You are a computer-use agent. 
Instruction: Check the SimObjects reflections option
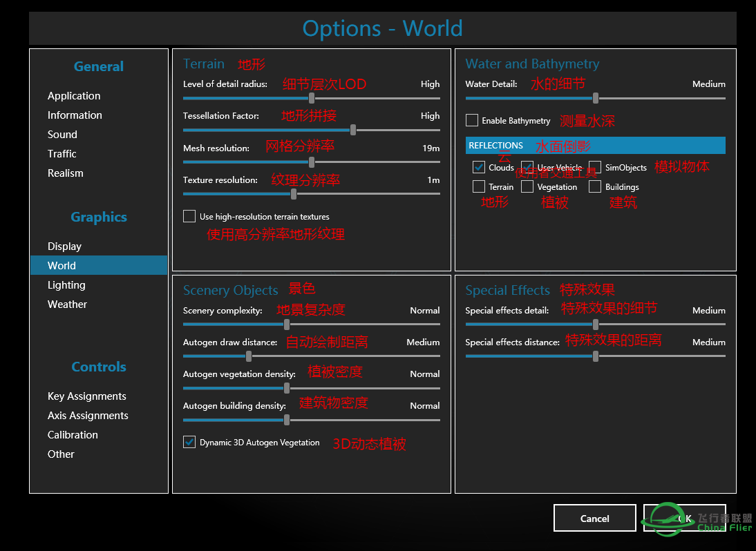[x=595, y=167]
